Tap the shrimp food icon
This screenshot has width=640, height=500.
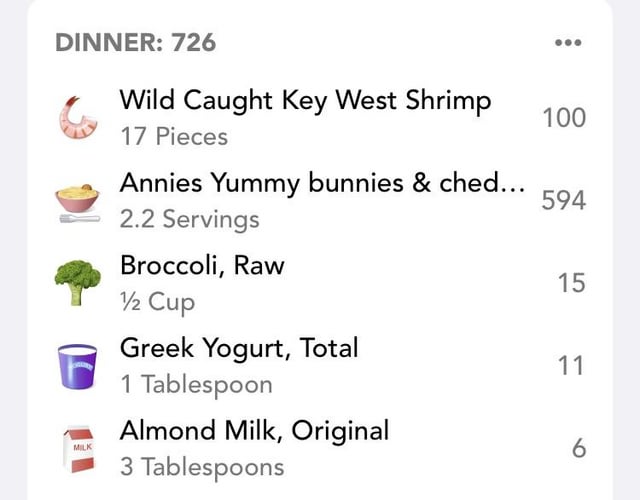tap(78, 118)
